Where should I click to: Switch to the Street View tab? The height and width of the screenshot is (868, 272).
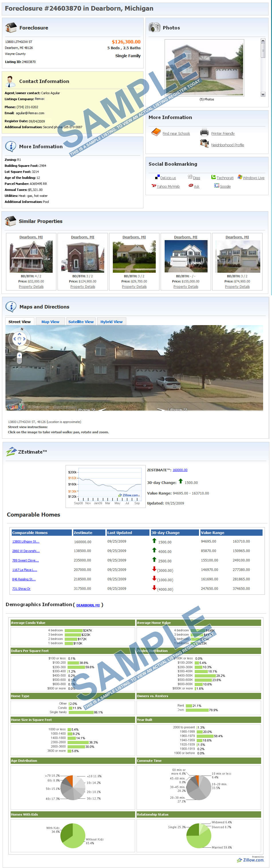click(x=19, y=322)
